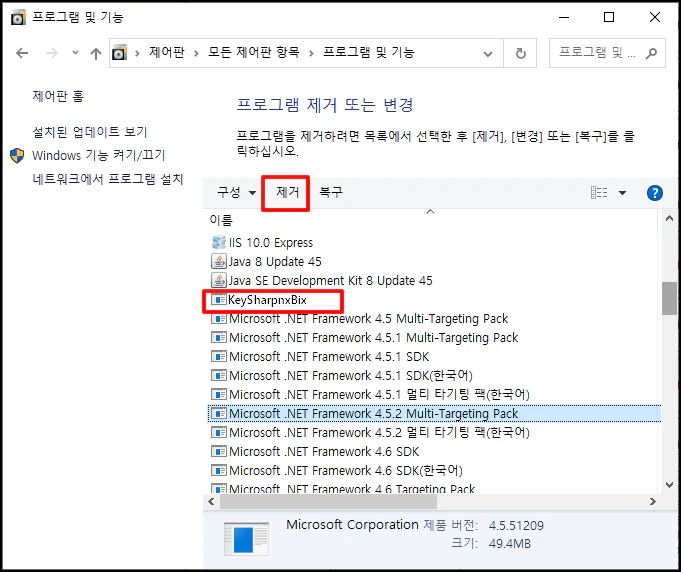Viewport: 681px width, 572px height.
Task: Click the vertical scrollbar thumb
Action: click(669, 298)
